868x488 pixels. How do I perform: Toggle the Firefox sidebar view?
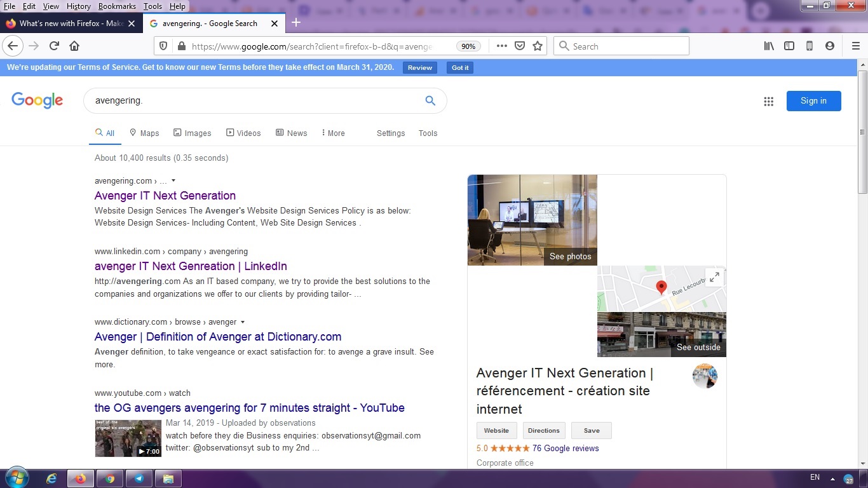tap(789, 46)
